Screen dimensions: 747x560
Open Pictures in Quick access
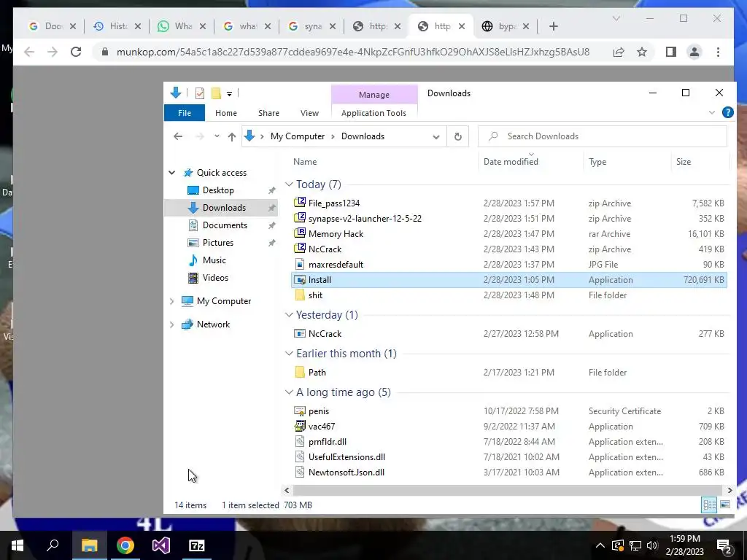click(x=217, y=243)
